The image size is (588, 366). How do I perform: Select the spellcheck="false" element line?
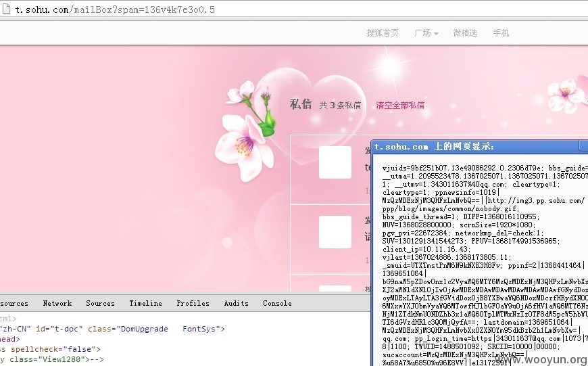pyautogui.click(x=51, y=349)
